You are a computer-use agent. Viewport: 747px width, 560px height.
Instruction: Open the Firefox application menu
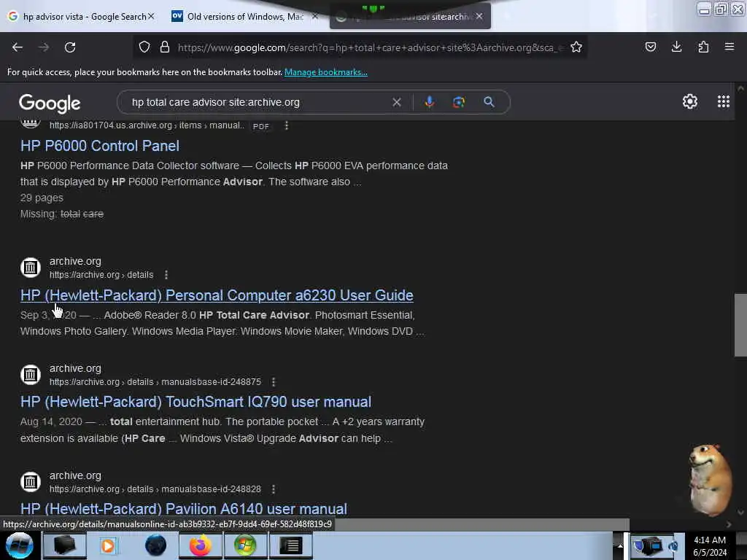(729, 47)
